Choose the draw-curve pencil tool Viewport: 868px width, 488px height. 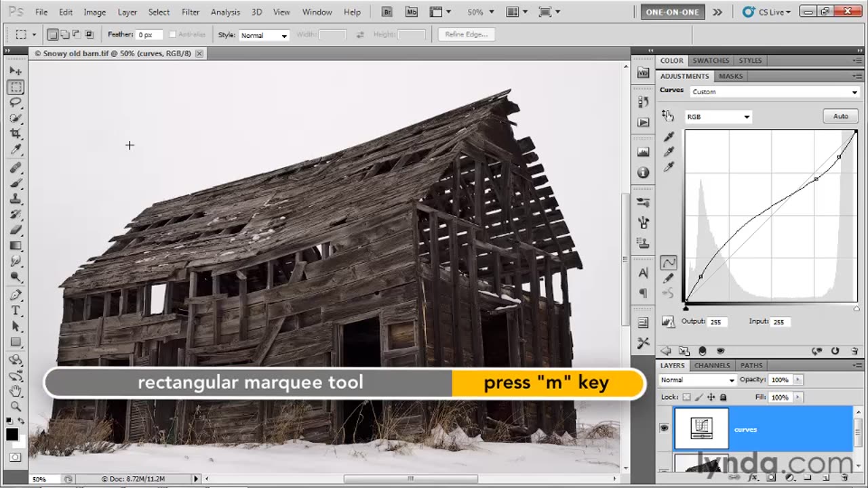(x=669, y=278)
